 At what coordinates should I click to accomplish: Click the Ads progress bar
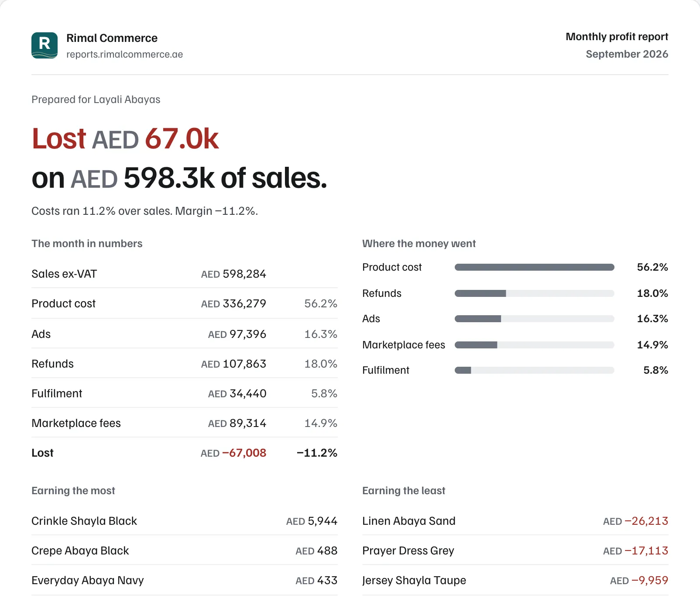534,319
